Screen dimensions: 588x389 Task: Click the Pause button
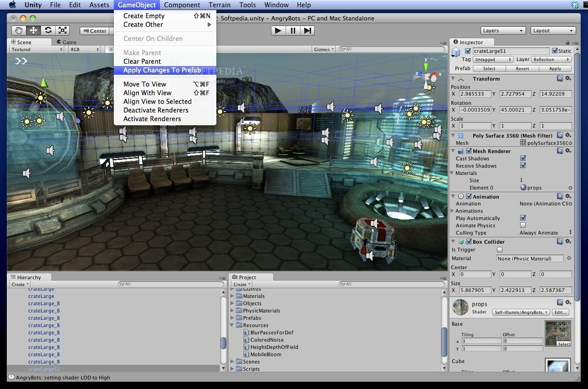pyautogui.click(x=293, y=31)
